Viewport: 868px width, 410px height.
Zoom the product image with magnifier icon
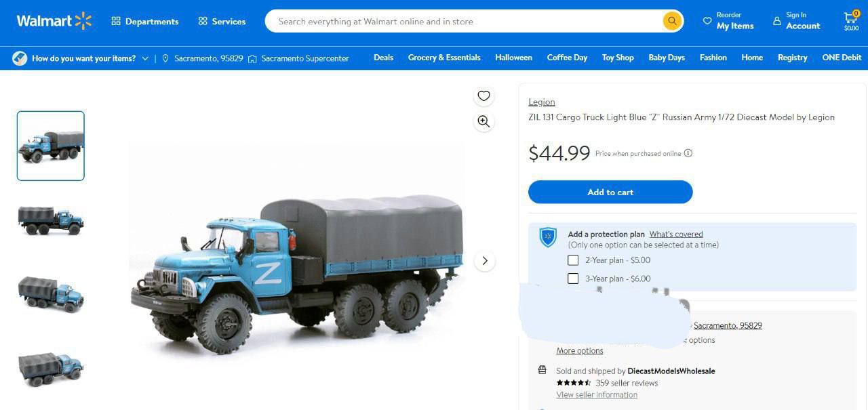pos(484,121)
